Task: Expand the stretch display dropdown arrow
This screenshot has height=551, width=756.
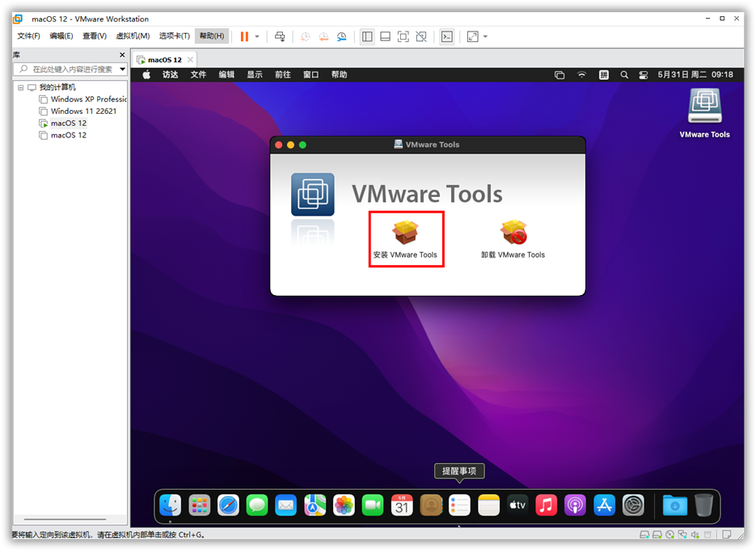Action: [x=485, y=36]
